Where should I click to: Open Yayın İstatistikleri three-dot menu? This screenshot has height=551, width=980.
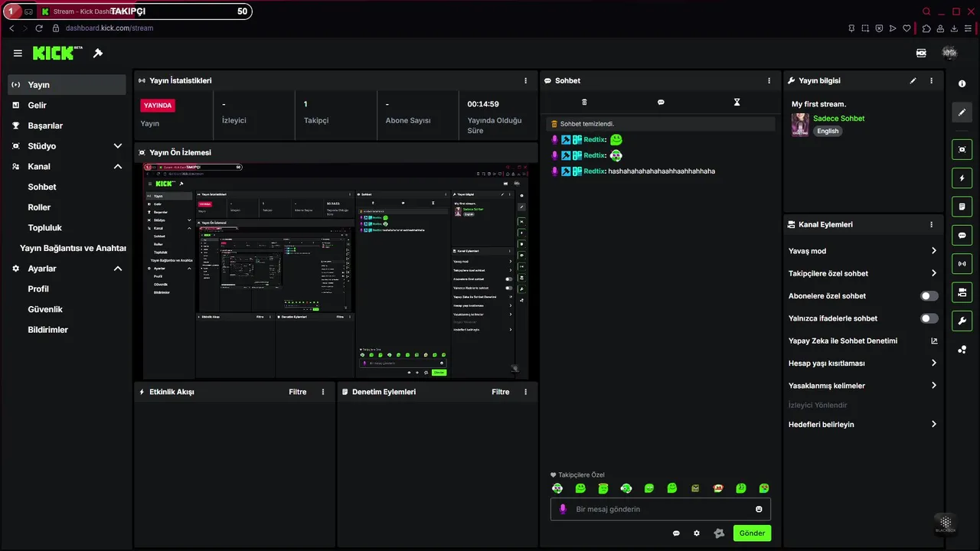[x=525, y=80]
